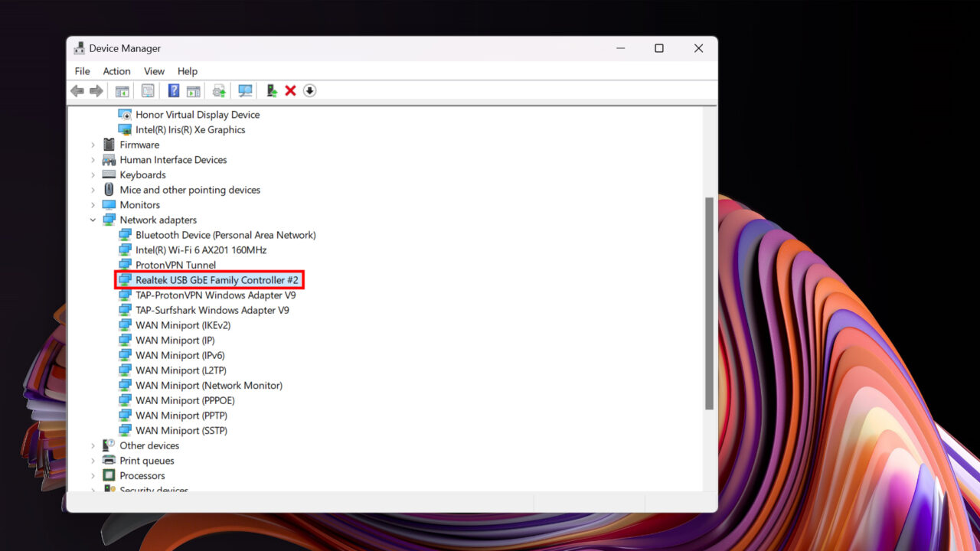Click the Back navigation arrow in toolbar

(x=77, y=90)
